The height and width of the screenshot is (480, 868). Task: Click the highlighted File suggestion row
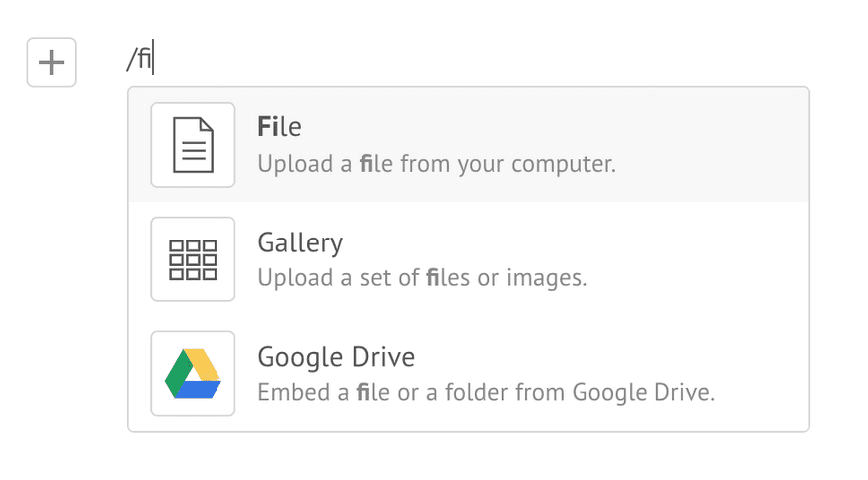click(x=468, y=145)
